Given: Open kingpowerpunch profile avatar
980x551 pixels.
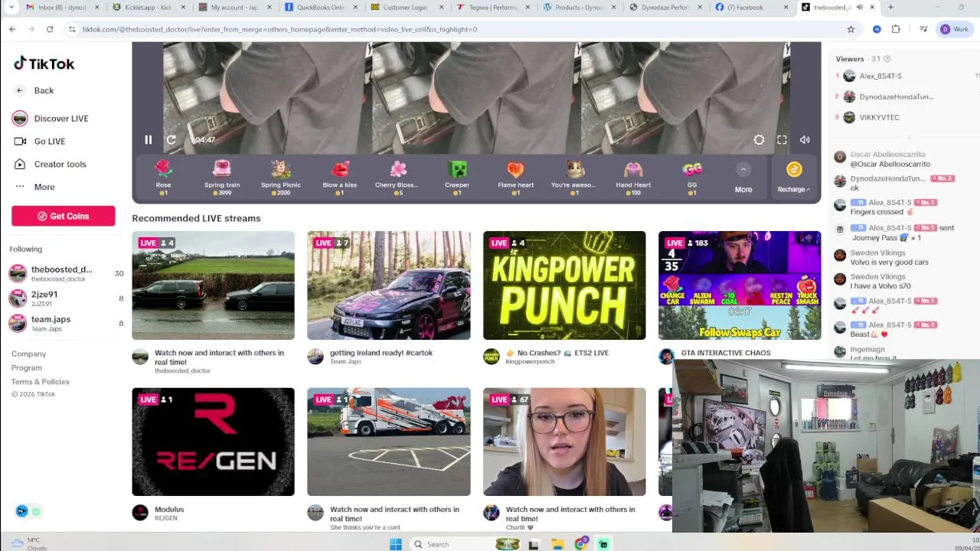Looking at the screenshot, I should [492, 357].
